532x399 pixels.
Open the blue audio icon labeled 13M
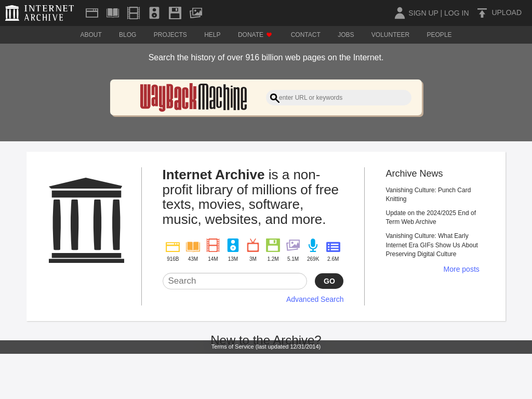pos(233,245)
